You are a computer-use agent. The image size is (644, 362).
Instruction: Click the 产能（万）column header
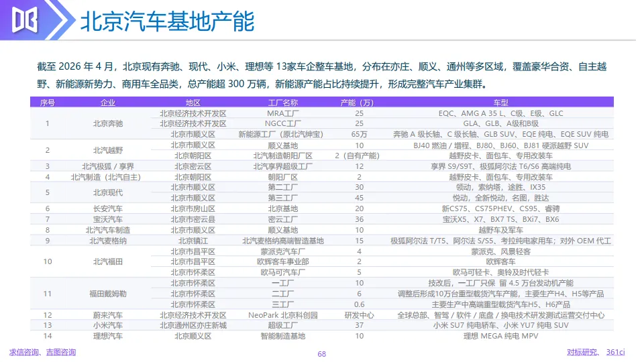tap(358, 103)
